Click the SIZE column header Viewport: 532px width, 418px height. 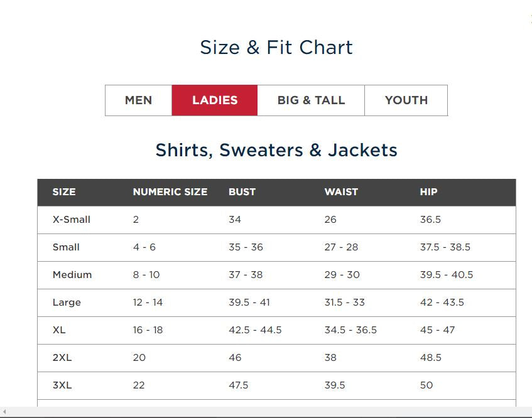64,192
